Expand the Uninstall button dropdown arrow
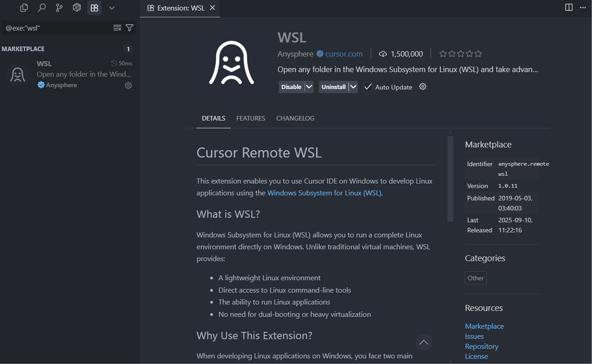 tap(353, 87)
